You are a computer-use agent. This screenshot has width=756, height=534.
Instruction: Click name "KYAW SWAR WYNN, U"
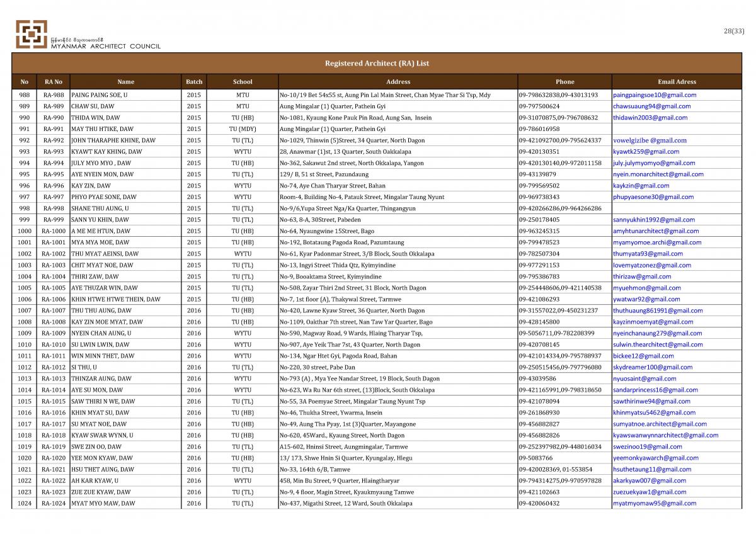coord(101,435)
